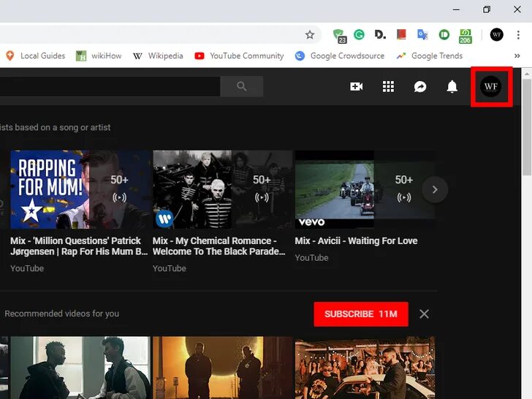
Task: Click 'Recommended videos for you' heading
Action: click(x=61, y=313)
